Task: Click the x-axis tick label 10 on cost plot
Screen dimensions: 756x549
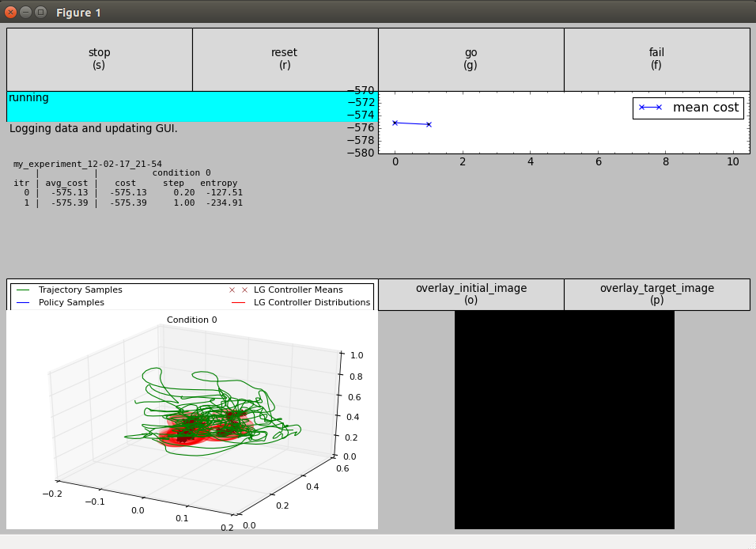Action: pyautogui.click(x=733, y=161)
